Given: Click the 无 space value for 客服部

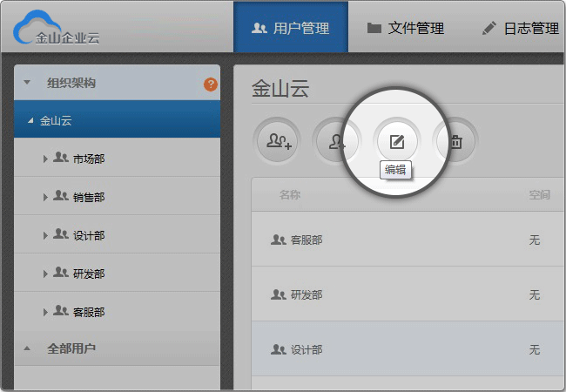Looking at the screenshot, I should 535,240.
